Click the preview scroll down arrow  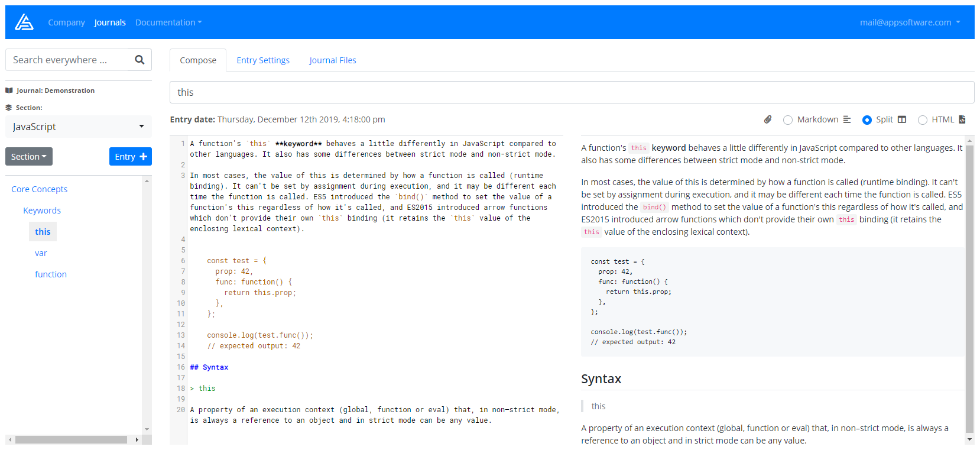[x=969, y=440]
